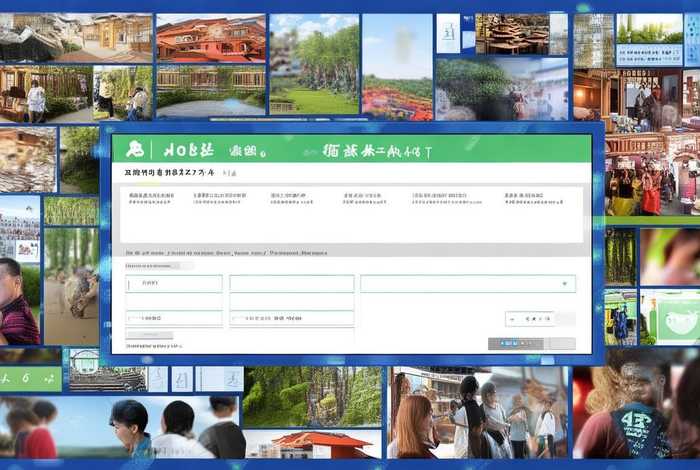Open the photo of three people facing the sea
Viewport: 700px width, 470px height.
(x=120, y=428)
